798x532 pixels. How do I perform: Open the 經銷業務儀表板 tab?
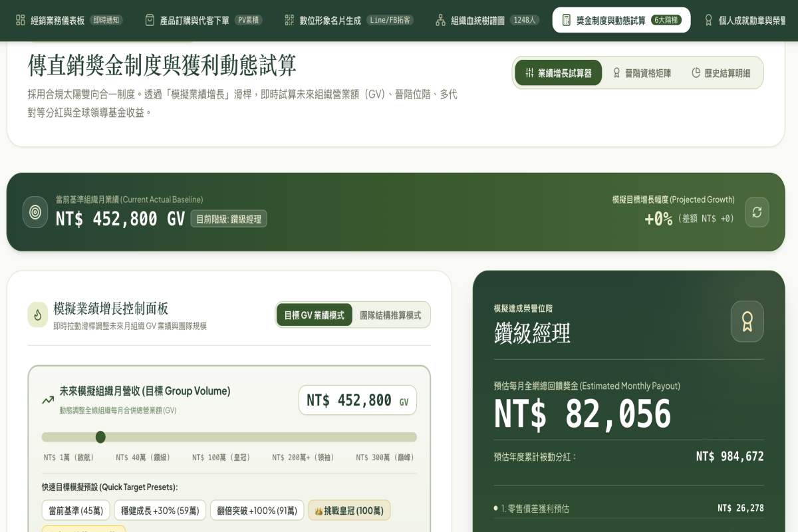[x=69, y=20]
